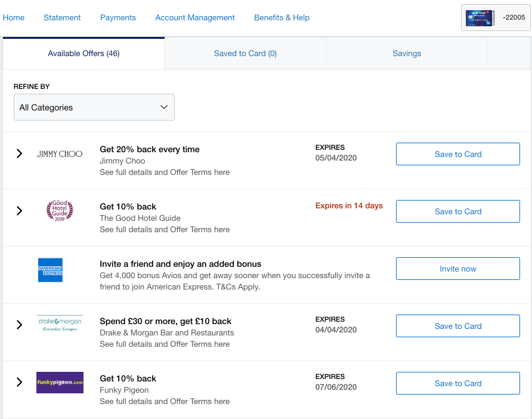Open Jimmy Choo full details and terms
Screen dimensions: 532x419
[165, 172]
